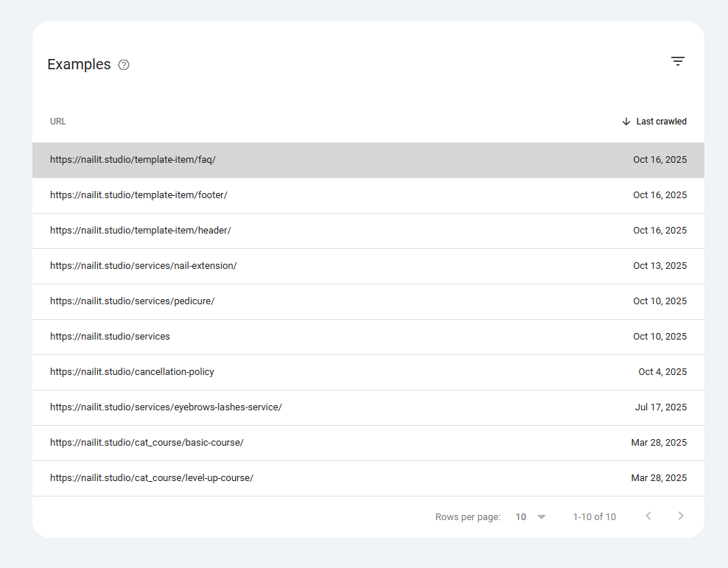
Task: Click the 1-10 of 10 pagination text
Action: (x=594, y=517)
